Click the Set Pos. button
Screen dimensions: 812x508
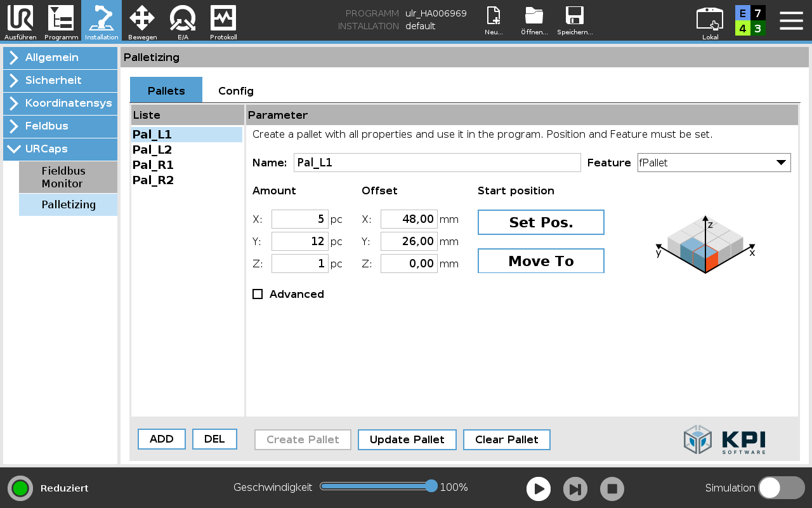(x=541, y=222)
